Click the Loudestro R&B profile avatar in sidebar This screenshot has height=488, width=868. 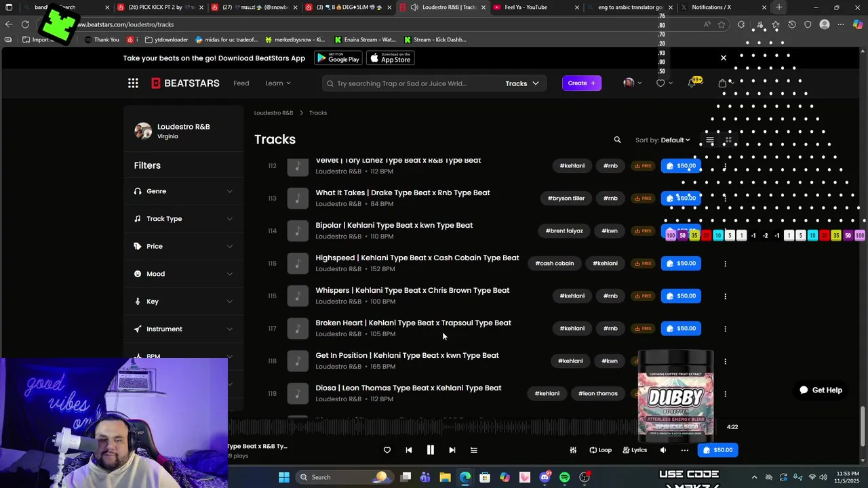pyautogui.click(x=143, y=131)
